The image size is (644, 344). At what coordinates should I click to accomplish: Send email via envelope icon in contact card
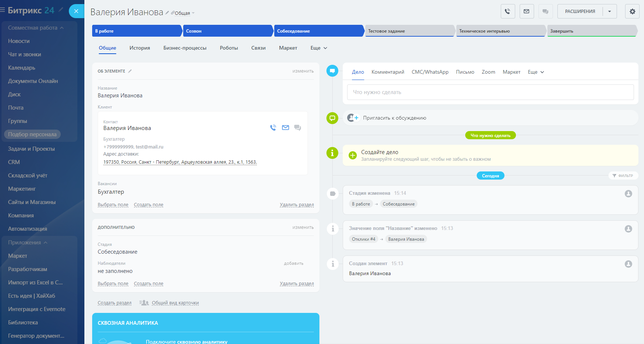[x=285, y=128]
